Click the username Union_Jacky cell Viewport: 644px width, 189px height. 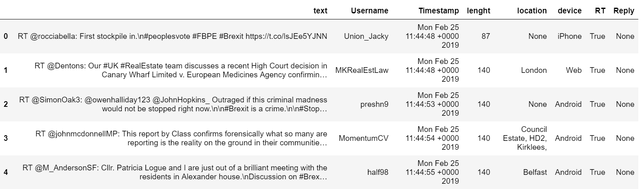coord(366,36)
